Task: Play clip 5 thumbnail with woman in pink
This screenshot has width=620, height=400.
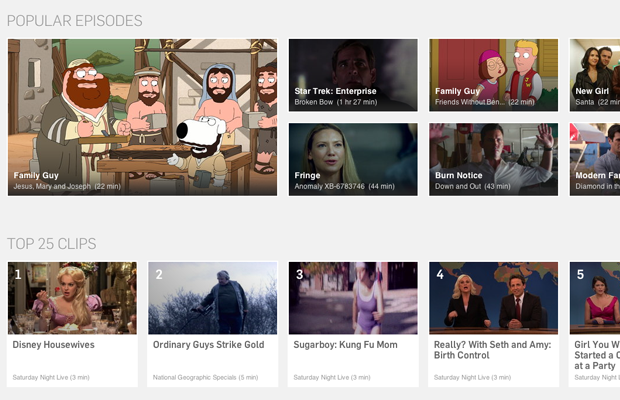Action: point(595,298)
